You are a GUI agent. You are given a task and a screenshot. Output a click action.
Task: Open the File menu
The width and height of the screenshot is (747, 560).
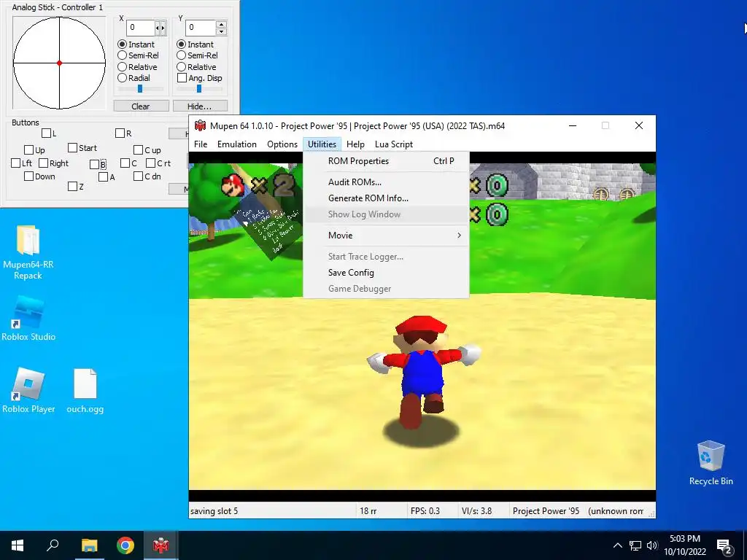201,144
